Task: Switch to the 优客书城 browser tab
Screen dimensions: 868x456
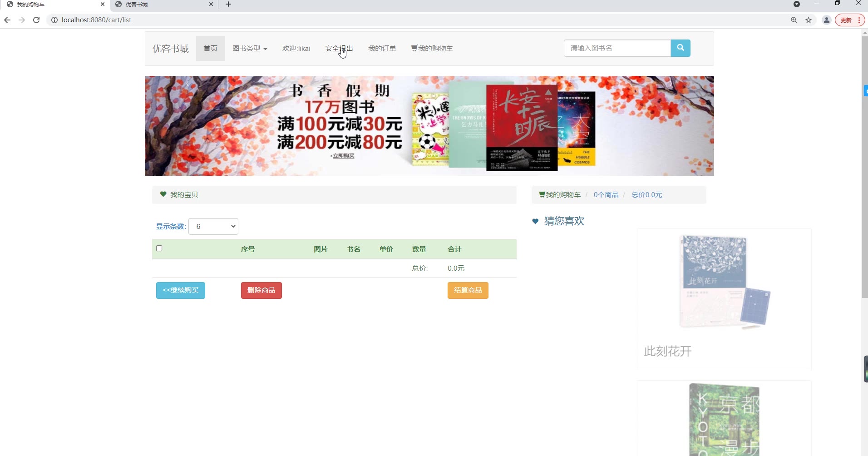Action: [163, 5]
